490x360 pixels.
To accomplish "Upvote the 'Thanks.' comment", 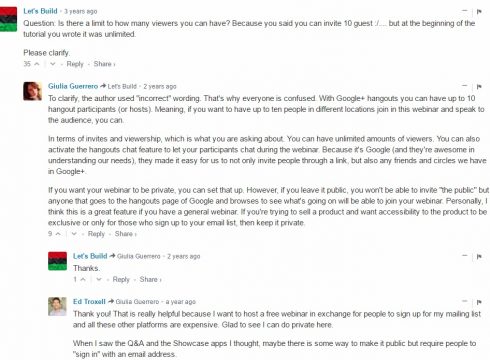I will (83, 279).
